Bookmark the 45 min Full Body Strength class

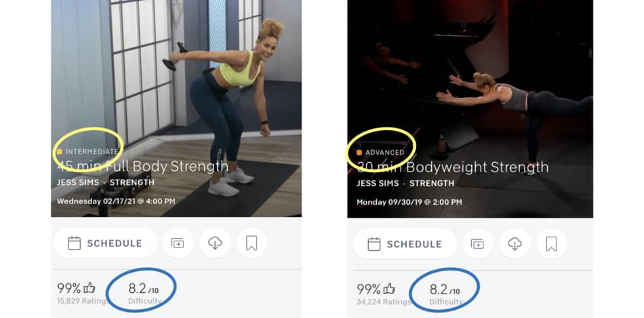click(251, 243)
